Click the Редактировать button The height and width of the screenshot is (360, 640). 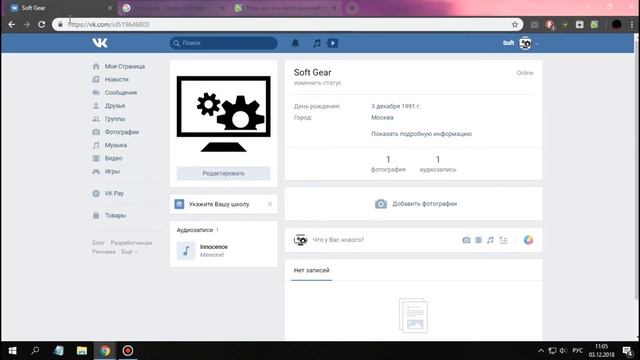(x=223, y=173)
